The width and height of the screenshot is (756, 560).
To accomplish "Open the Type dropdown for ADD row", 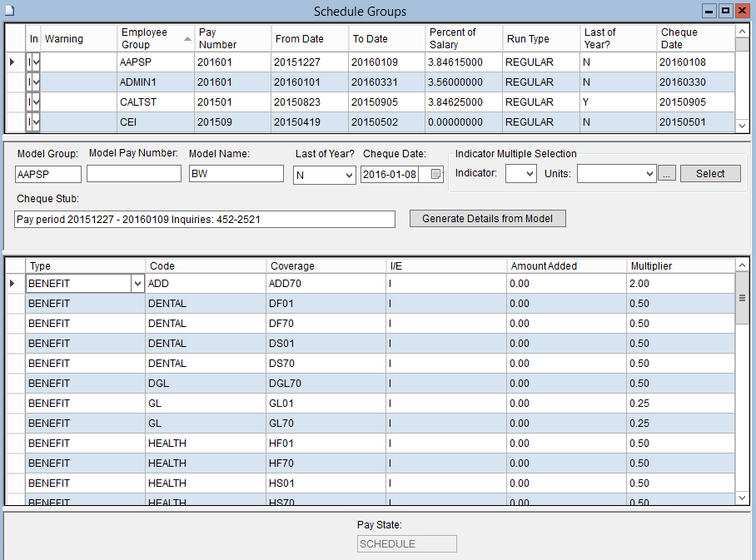I will pos(137,284).
